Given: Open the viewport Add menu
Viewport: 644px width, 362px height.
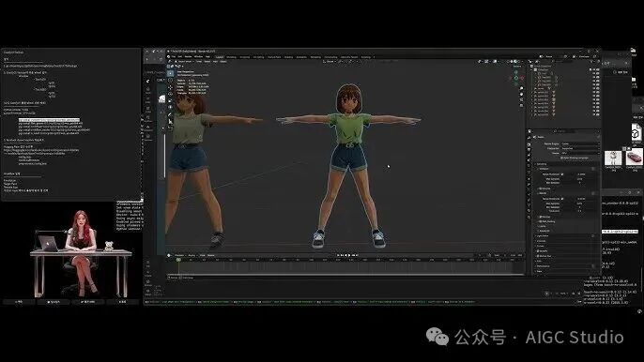Looking at the screenshot, I should tap(215, 61).
